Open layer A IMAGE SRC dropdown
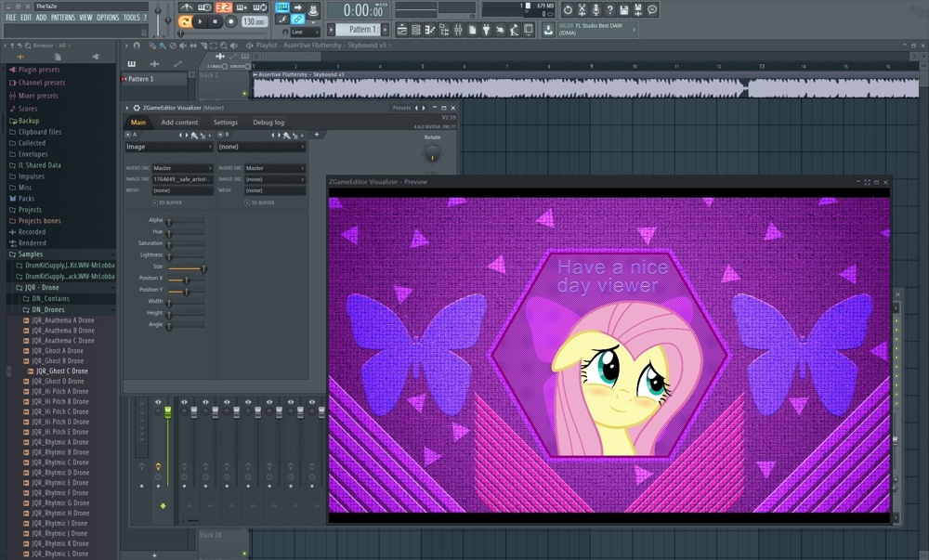Viewport: 929px width, 560px height. (x=182, y=179)
